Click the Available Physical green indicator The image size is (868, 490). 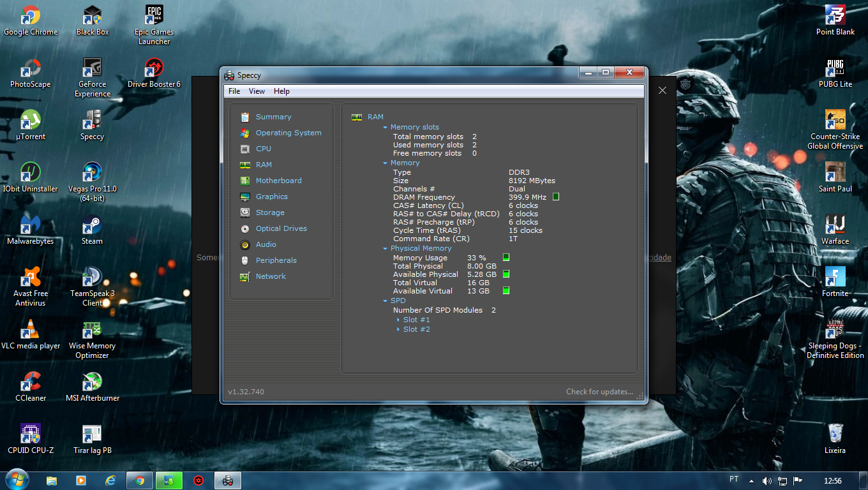[506, 274]
